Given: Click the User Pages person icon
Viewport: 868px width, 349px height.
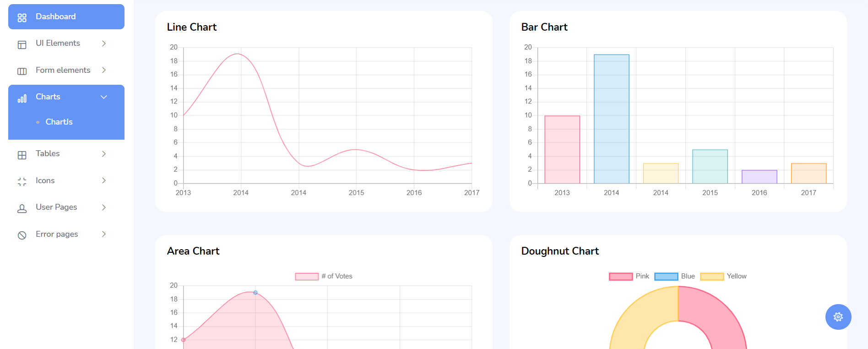Looking at the screenshot, I should click(22, 209).
